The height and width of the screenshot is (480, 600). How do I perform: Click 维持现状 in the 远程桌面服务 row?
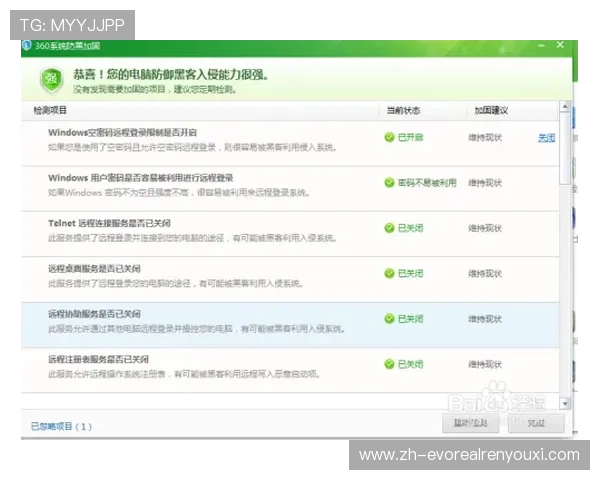point(485,274)
